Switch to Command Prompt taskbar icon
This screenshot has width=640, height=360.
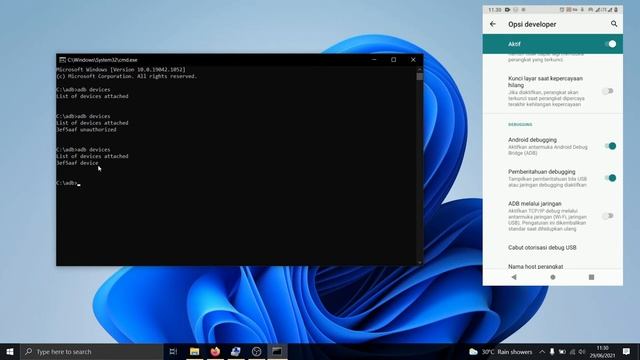tap(277, 351)
